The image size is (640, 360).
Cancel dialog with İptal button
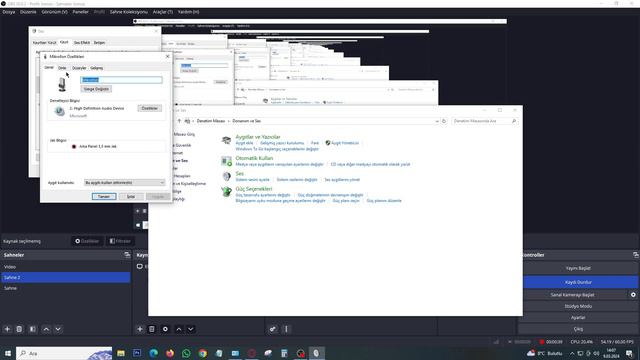(x=131, y=197)
